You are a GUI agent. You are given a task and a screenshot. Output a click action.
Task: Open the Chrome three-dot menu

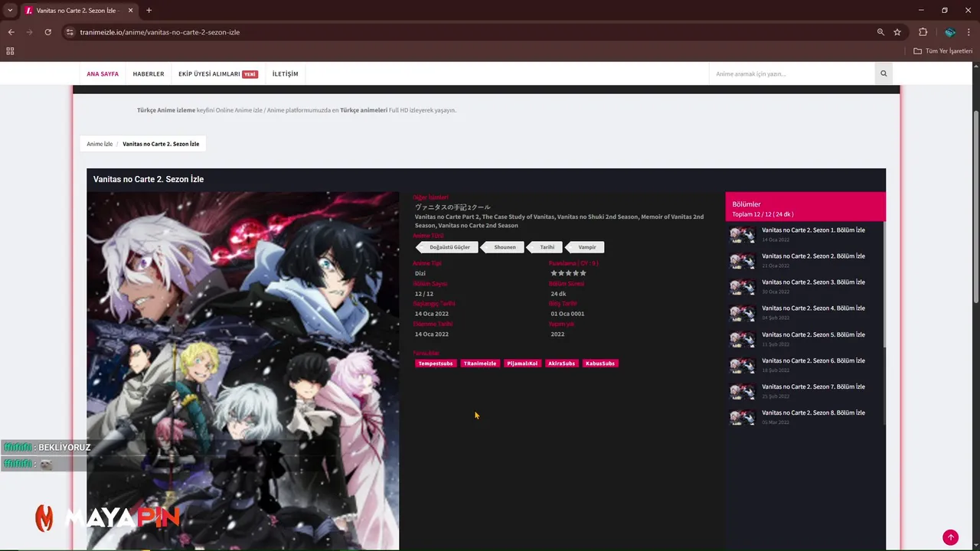[969, 32]
